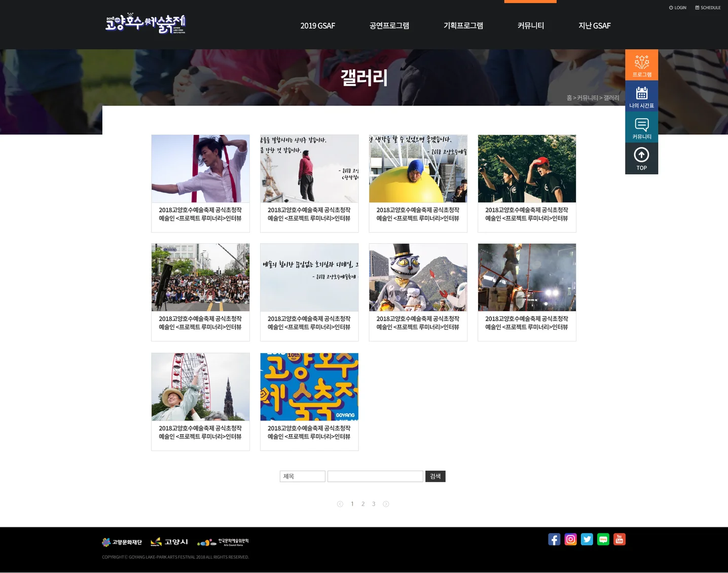Click the 커뮤니티 speech-bubble sidebar icon

[x=641, y=127]
